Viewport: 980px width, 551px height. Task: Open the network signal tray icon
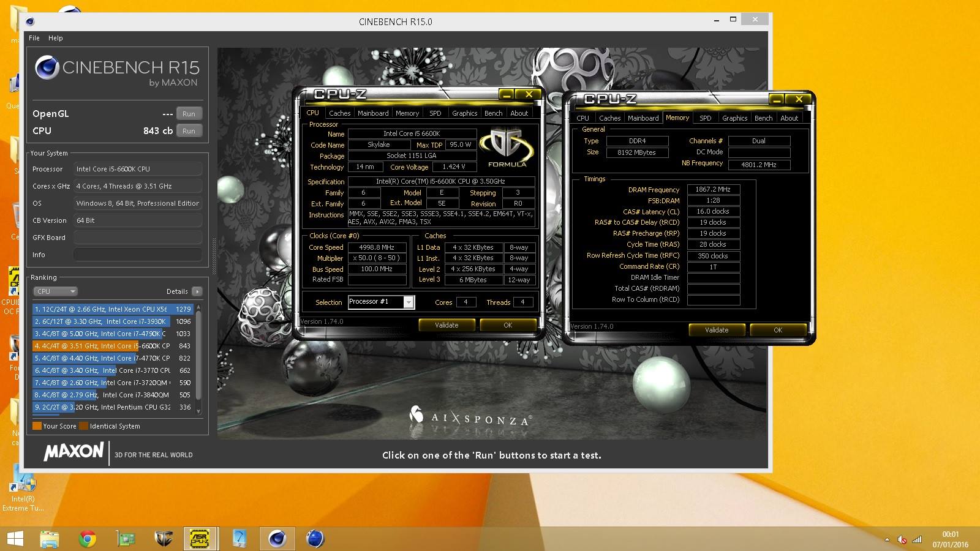tap(917, 539)
